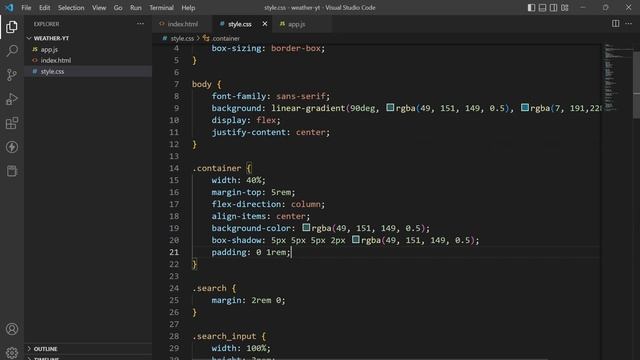The width and height of the screenshot is (640, 360).
Task: Click .container breadcrumb segment
Action: pyautogui.click(x=226, y=38)
